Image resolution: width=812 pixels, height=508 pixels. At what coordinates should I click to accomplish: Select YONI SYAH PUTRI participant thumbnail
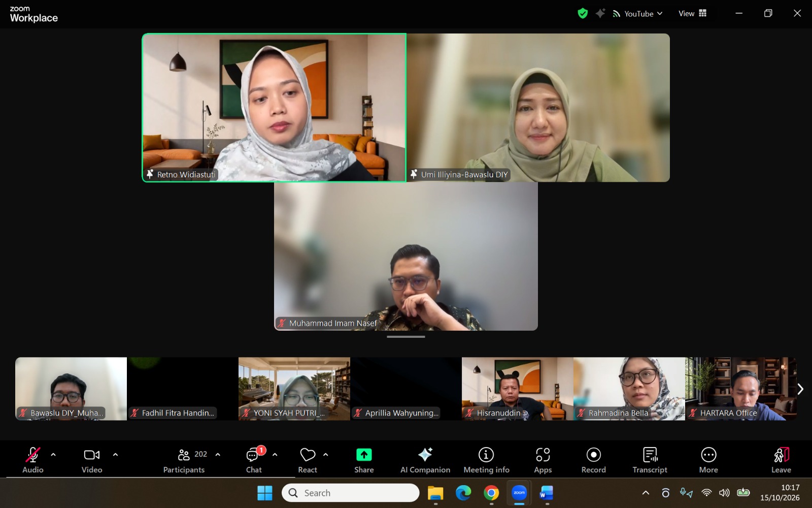(x=294, y=389)
